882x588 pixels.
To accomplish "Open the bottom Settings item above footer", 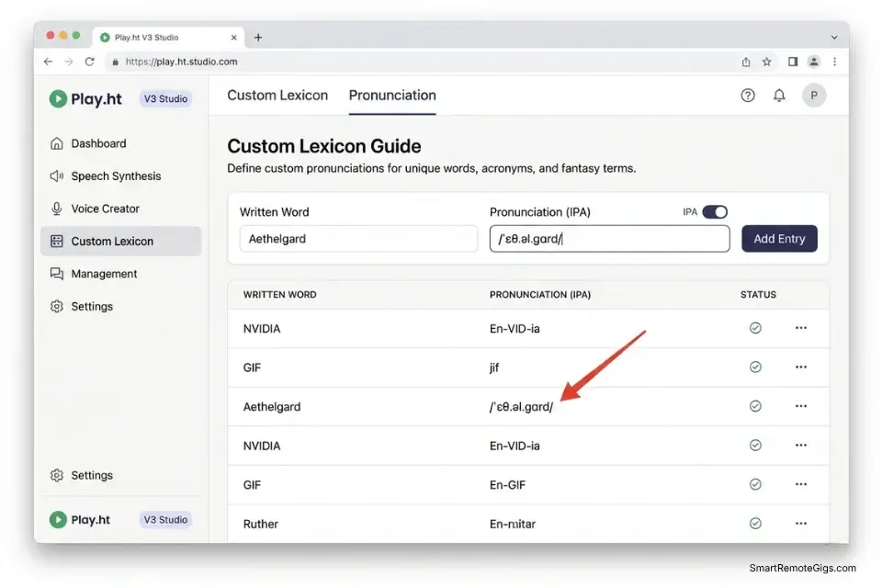I will pyautogui.click(x=121, y=476).
